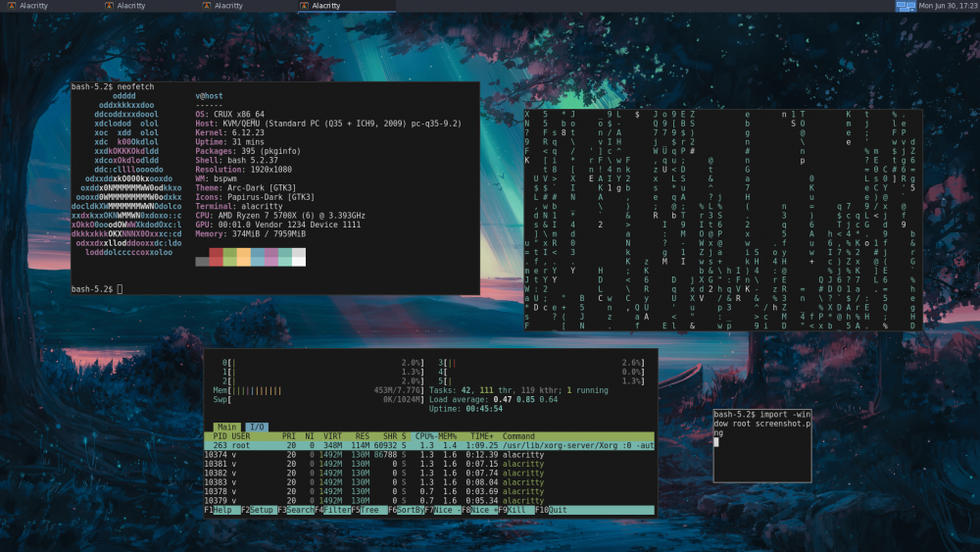Click the F9 Kill button in htop
The width and height of the screenshot is (980, 552).
tap(516, 510)
